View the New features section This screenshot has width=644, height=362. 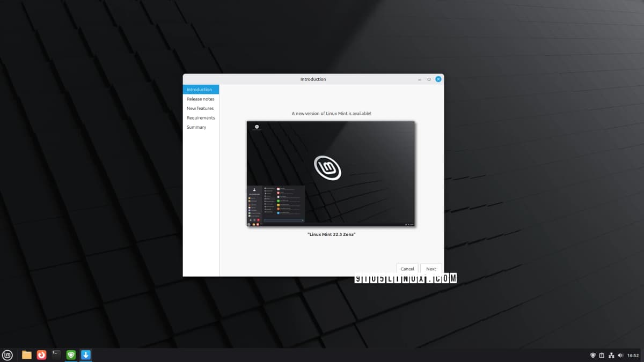point(200,108)
